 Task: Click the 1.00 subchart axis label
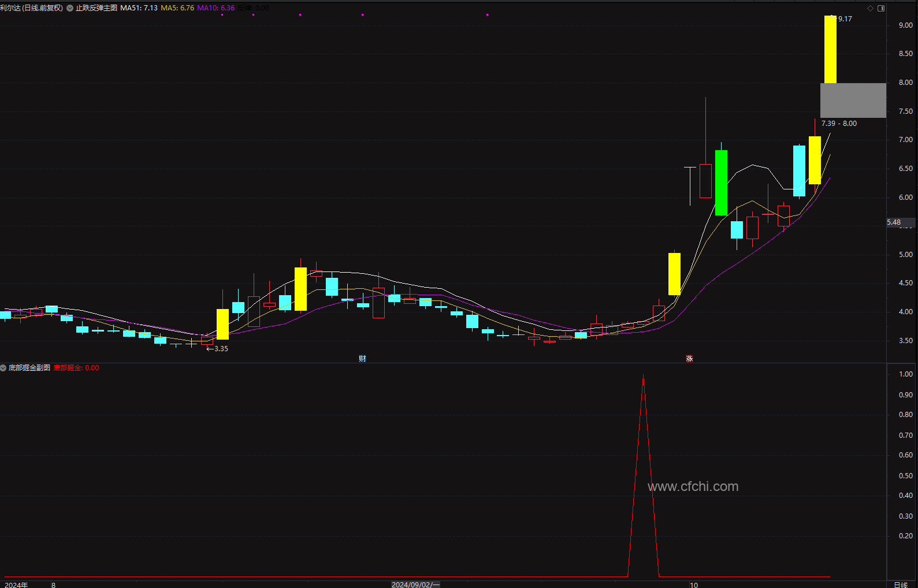point(905,374)
